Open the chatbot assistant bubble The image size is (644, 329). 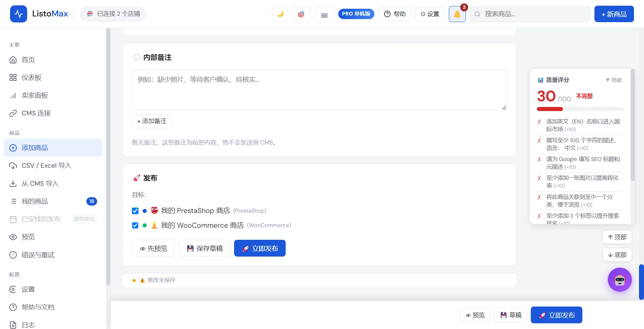click(620, 280)
